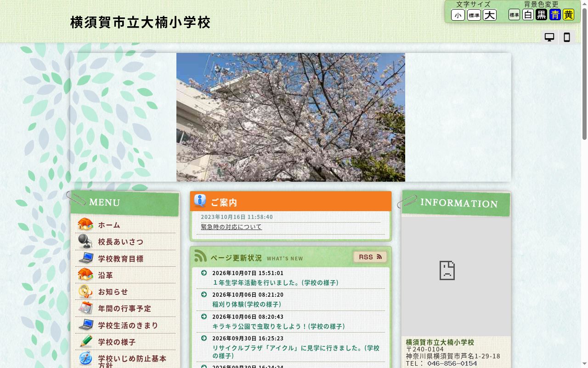Click laptop icon beside 学校教育目標
588x368 pixels.
pyautogui.click(x=85, y=258)
